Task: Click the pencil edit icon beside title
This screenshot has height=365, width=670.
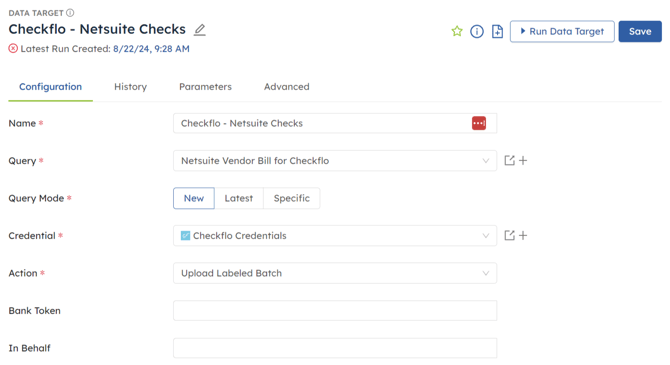Action: 200,29
